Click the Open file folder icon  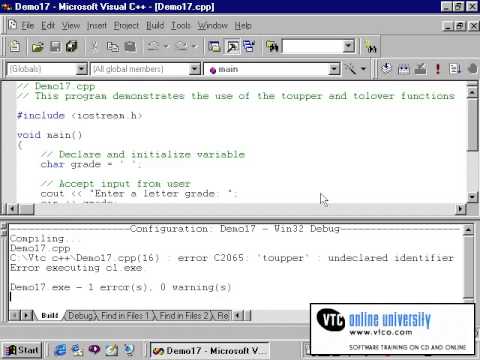tap(38, 46)
